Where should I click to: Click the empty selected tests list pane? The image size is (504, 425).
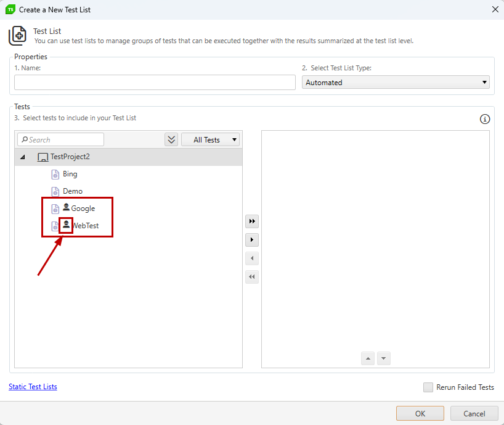tap(375, 249)
